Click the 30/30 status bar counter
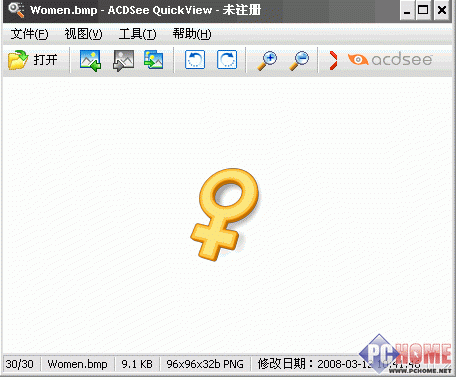The width and height of the screenshot is (456, 380). coord(20,364)
